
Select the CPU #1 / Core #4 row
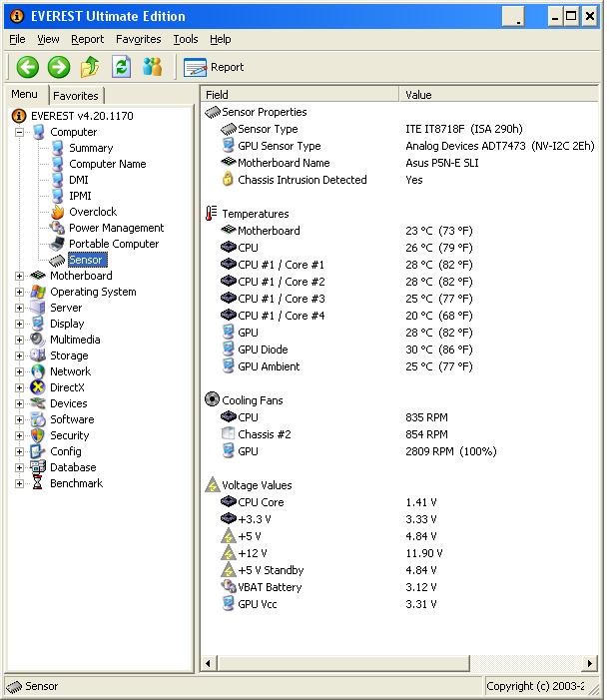point(399,316)
